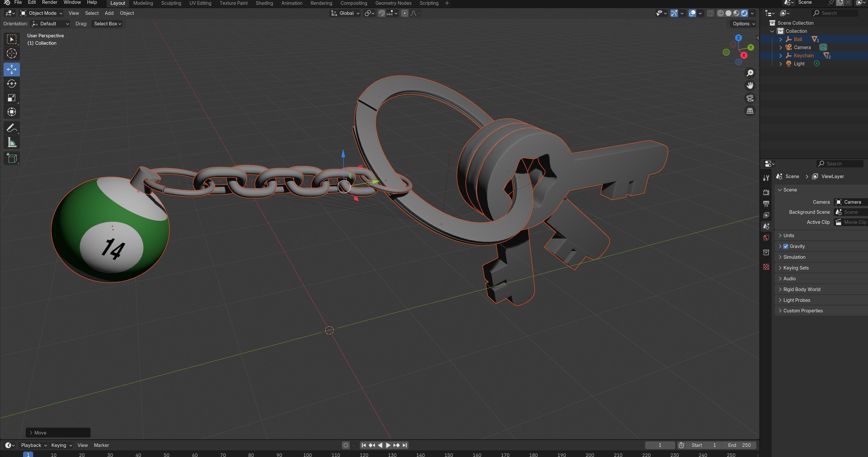Expand the Keychain object in outliner
Image resolution: width=868 pixels, height=457 pixels.
pyautogui.click(x=780, y=56)
